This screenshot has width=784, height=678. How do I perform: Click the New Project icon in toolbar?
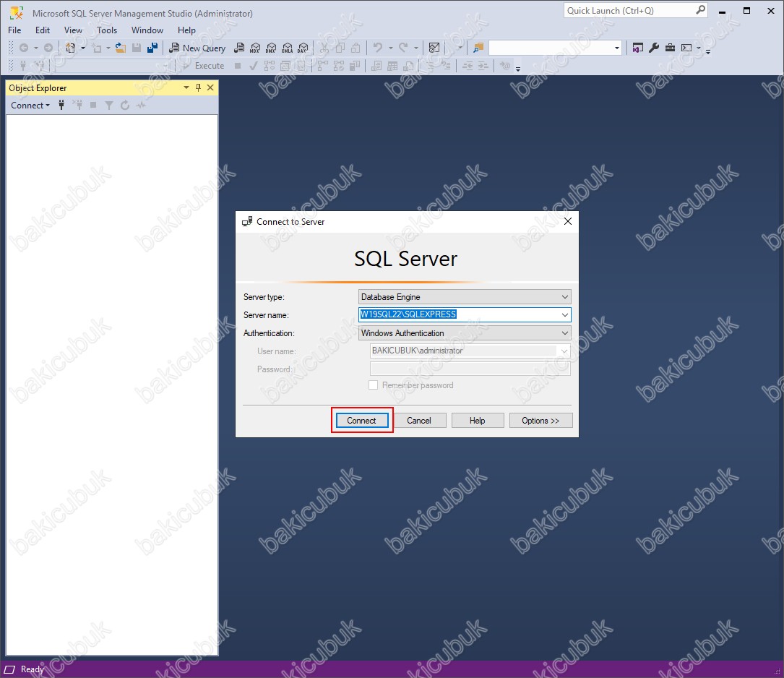click(x=71, y=48)
